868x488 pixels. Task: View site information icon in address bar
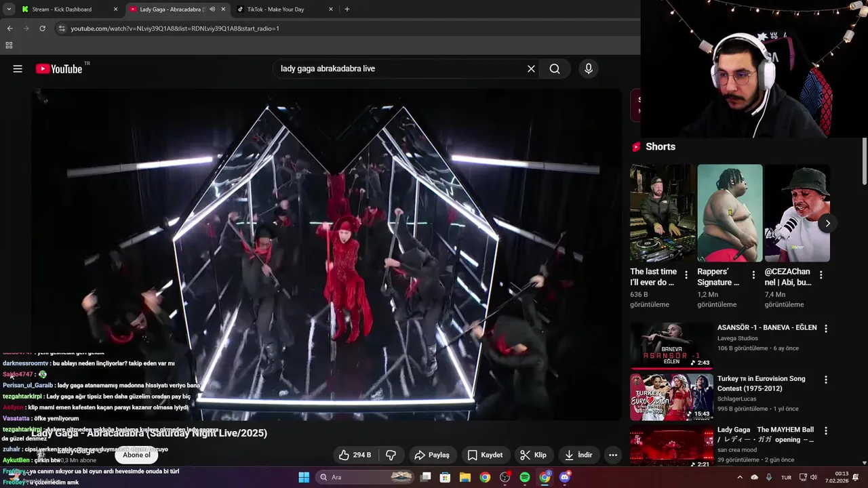(x=62, y=28)
